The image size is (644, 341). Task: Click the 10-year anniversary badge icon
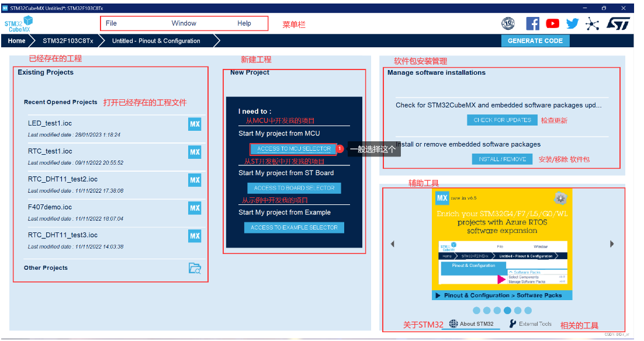[508, 23]
